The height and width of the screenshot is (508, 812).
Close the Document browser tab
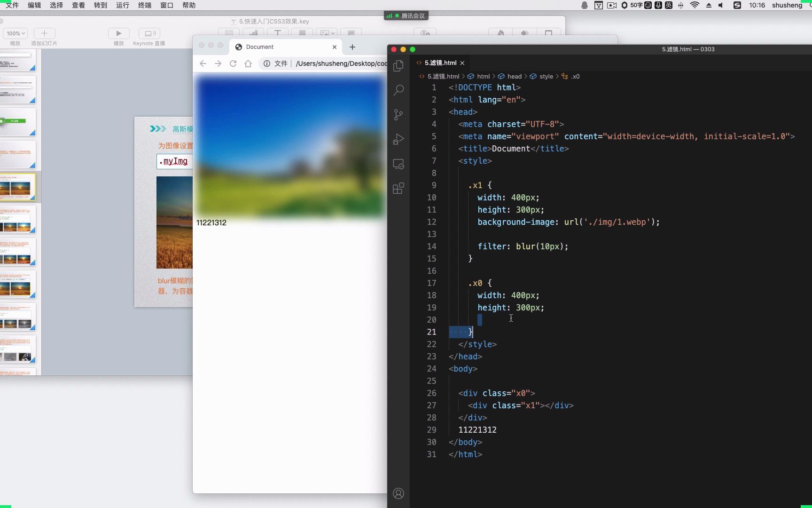[335, 47]
